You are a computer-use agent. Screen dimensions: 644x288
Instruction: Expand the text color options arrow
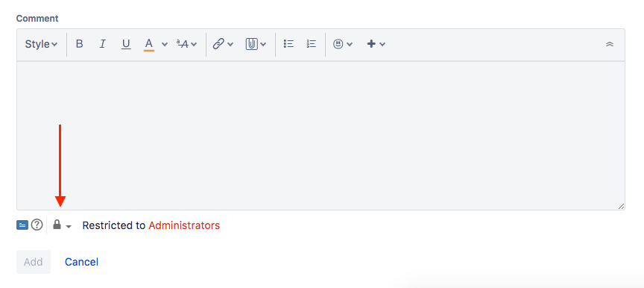165,44
